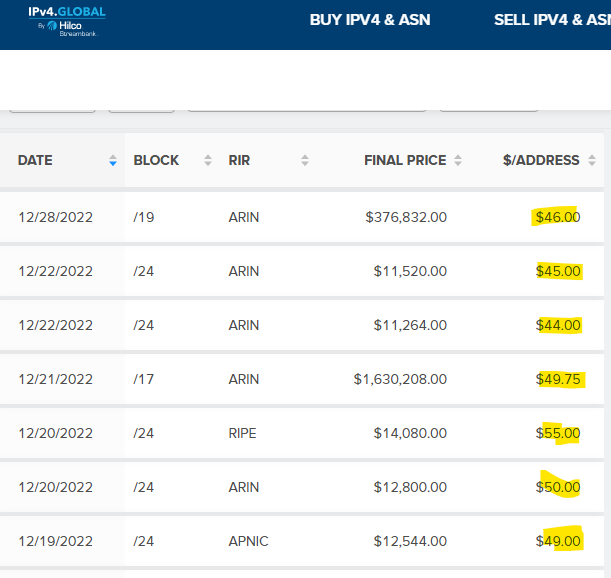Select the $44.00 per-address value
The height and width of the screenshot is (578, 611).
click(x=558, y=325)
